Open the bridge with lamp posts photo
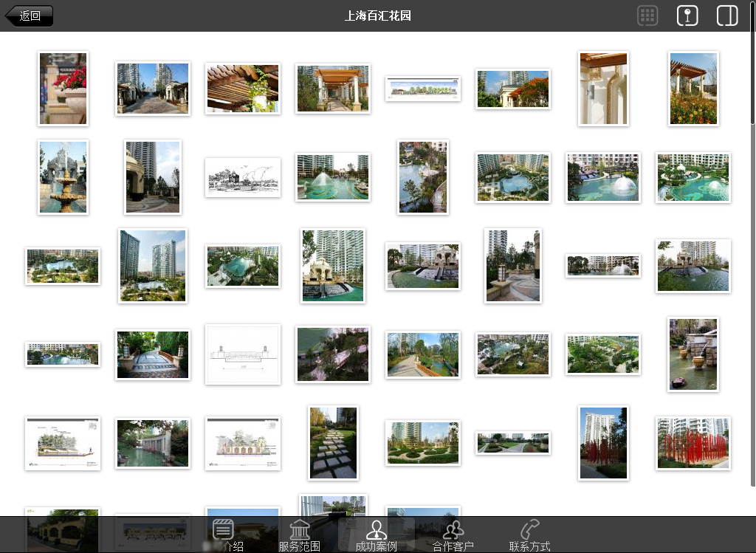Image resolution: width=756 pixels, height=553 pixels. 153,354
